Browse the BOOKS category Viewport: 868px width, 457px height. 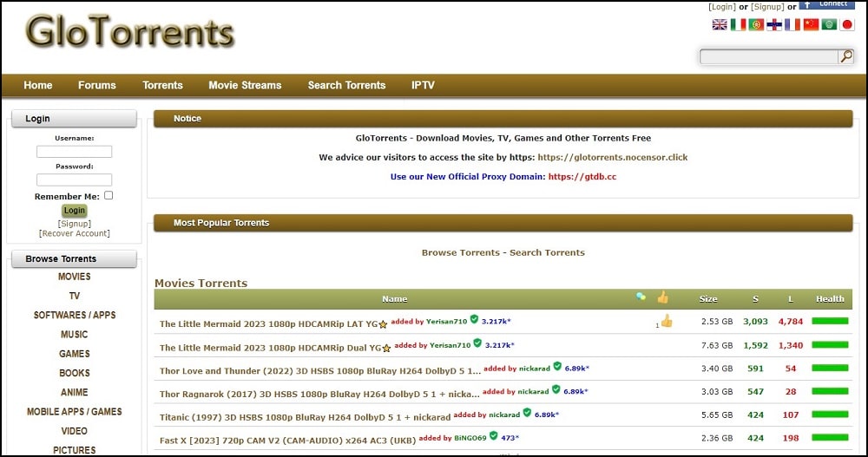click(x=74, y=374)
